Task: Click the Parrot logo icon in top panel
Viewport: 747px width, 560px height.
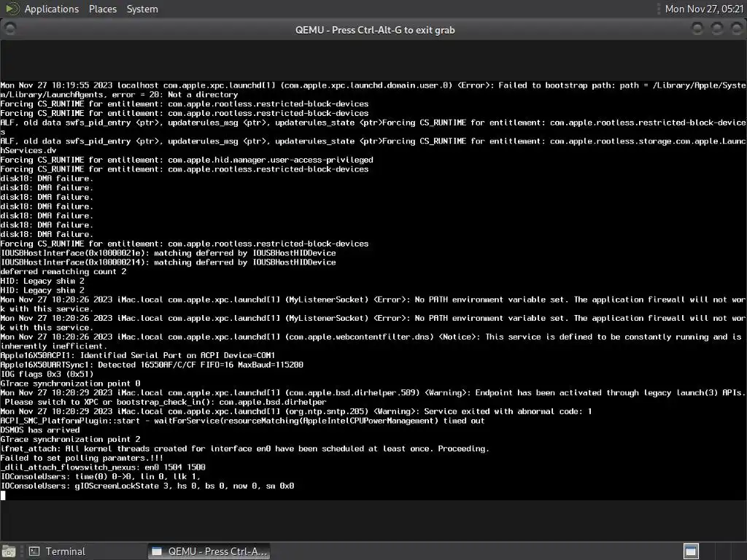Action: coord(12,9)
